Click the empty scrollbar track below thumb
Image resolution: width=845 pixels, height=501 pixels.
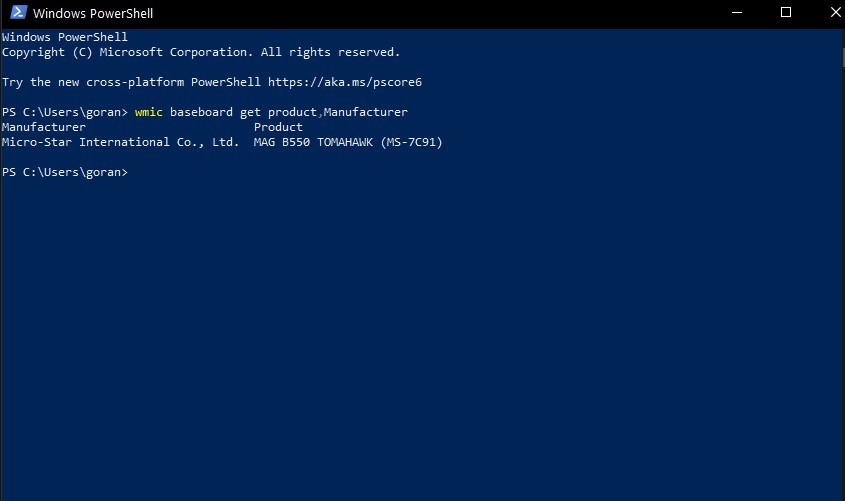pyautogui.click(x=843, y=283)
